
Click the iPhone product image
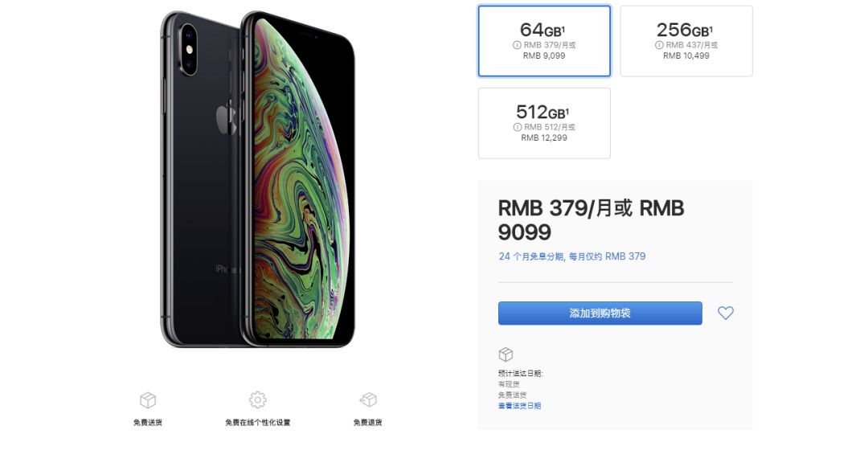[x=257, y=179]
